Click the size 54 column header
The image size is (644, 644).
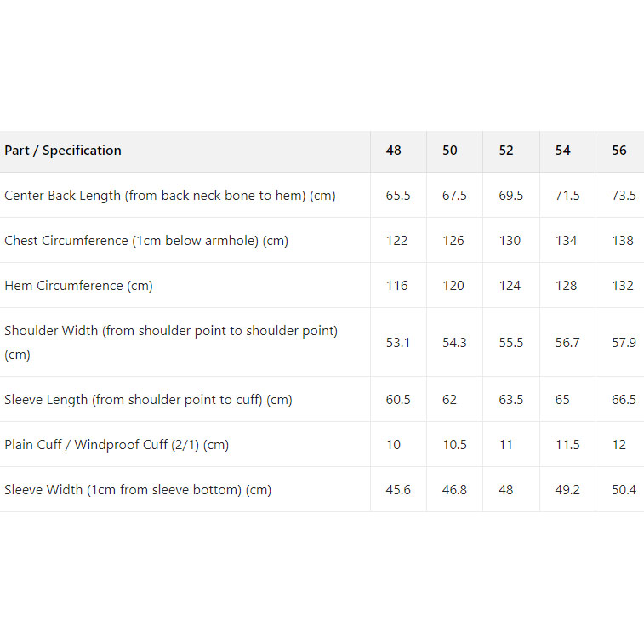click(x=563, y=151)
